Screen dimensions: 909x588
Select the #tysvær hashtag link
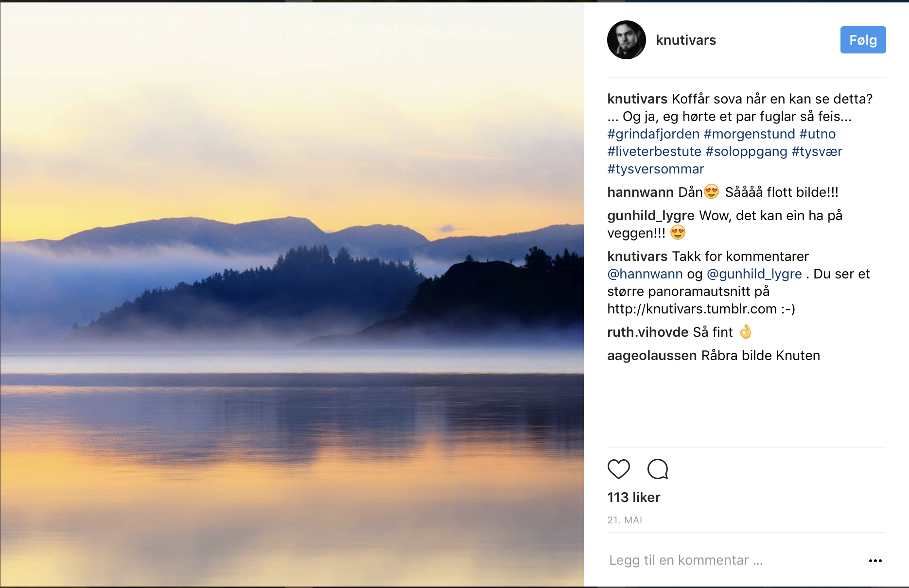[817, 151]
